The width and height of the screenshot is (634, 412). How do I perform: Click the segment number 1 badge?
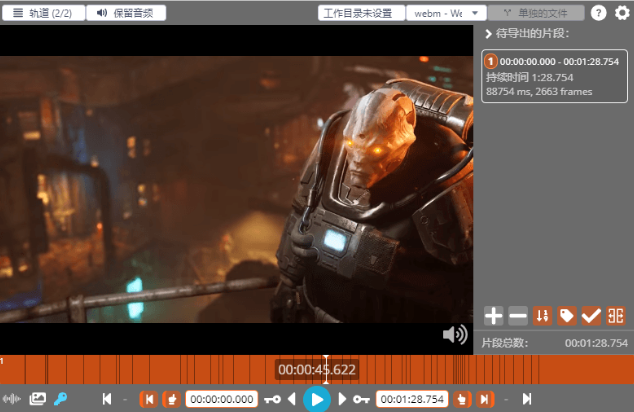tap(490, 61)
